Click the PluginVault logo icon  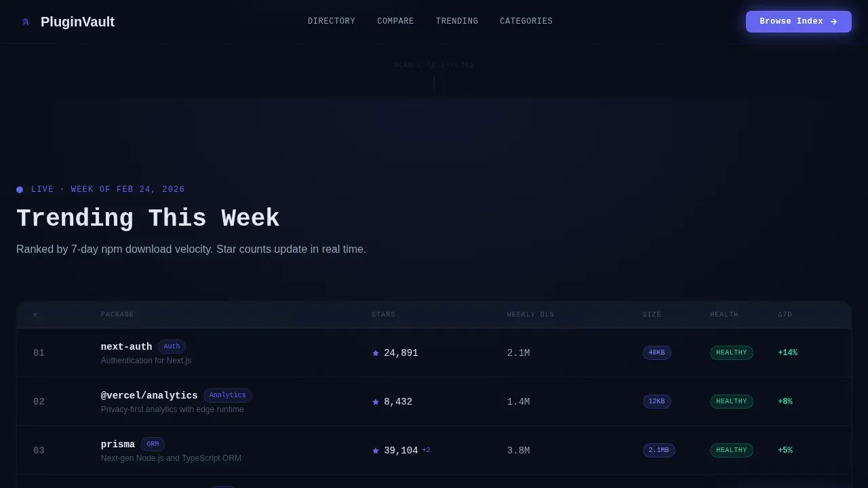pos(26,22)
